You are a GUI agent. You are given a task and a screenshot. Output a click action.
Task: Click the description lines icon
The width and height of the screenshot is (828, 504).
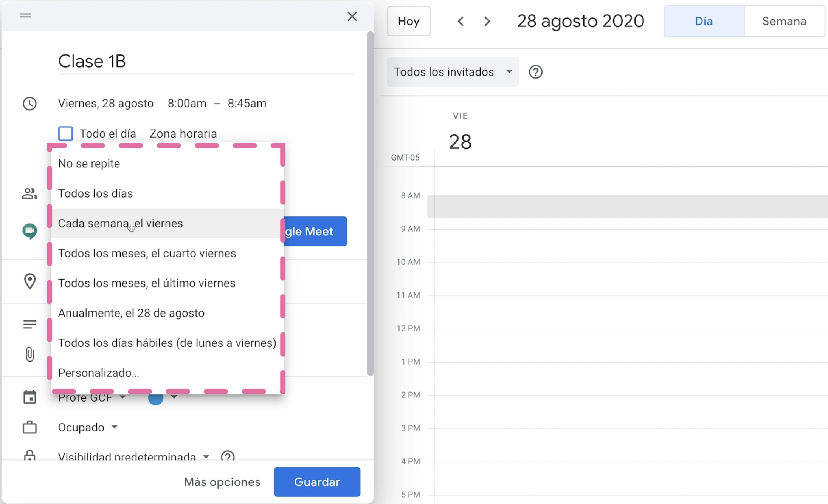click(x=29, y=324)
